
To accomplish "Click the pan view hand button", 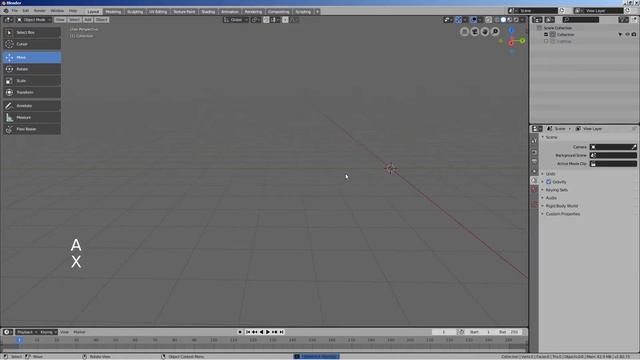I will [x=485, y=32].
